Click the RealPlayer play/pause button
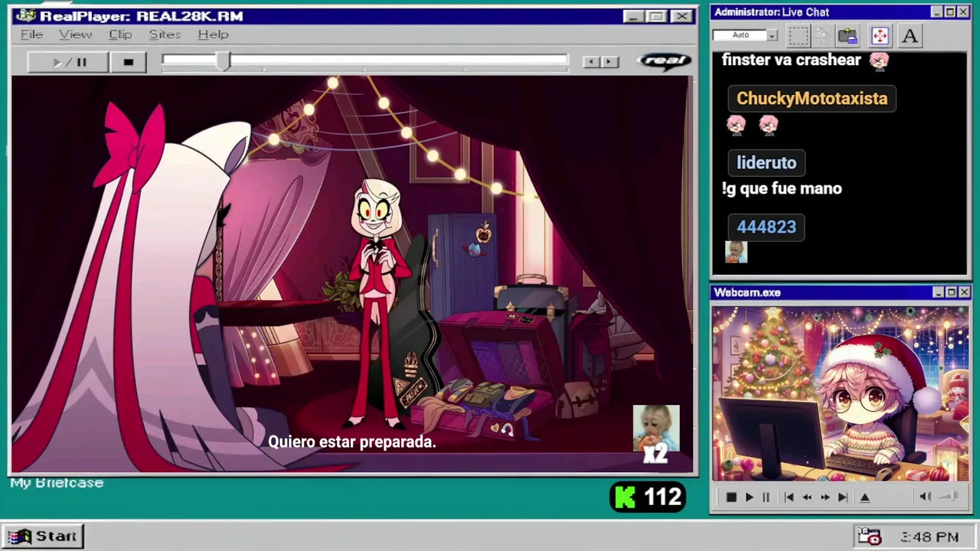This screenshot has width=980, height=551. point(67,62)
